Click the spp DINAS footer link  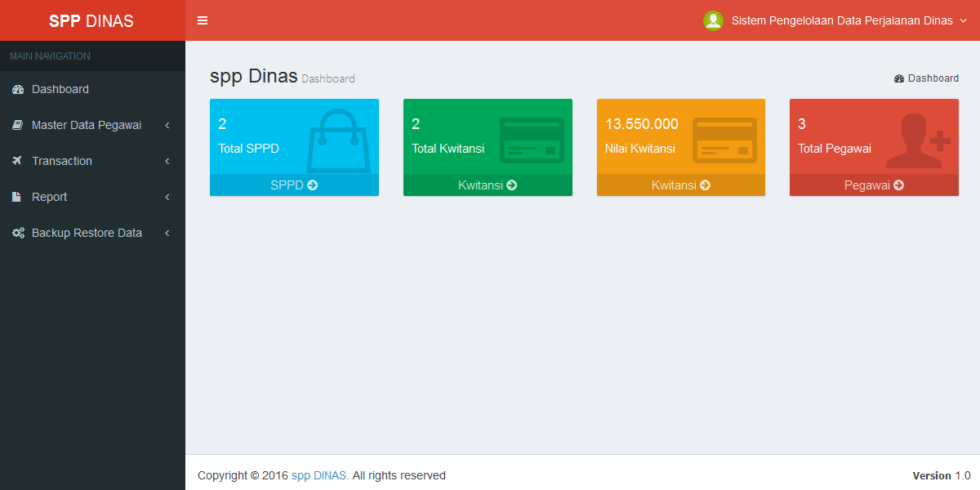[x=318, y=474]
